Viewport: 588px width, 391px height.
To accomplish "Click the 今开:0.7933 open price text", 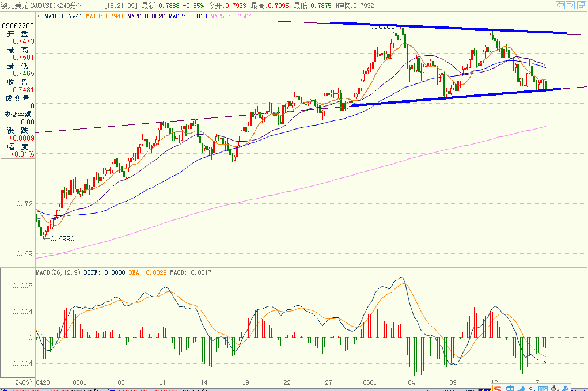I will point(227,6).
